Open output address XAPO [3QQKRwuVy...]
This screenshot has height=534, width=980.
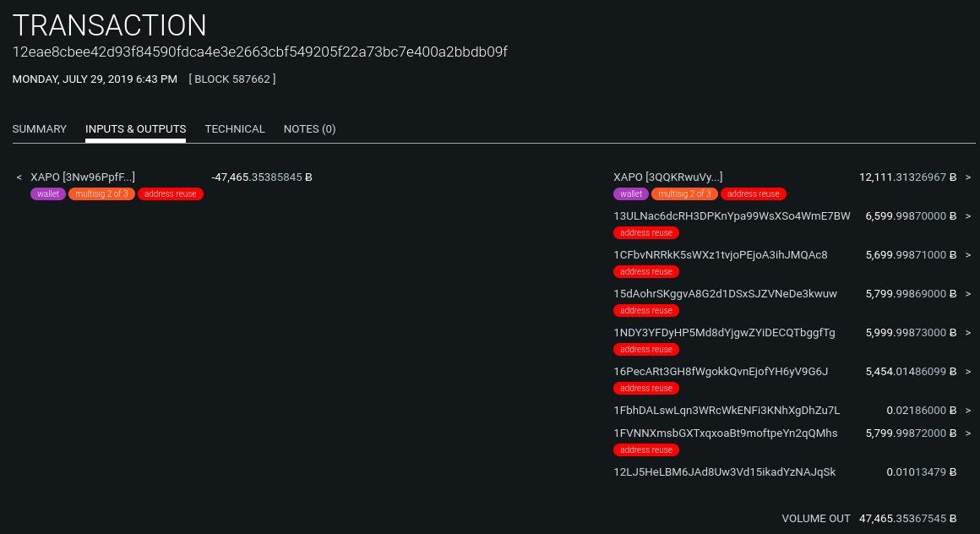click(x=668, y=177)
